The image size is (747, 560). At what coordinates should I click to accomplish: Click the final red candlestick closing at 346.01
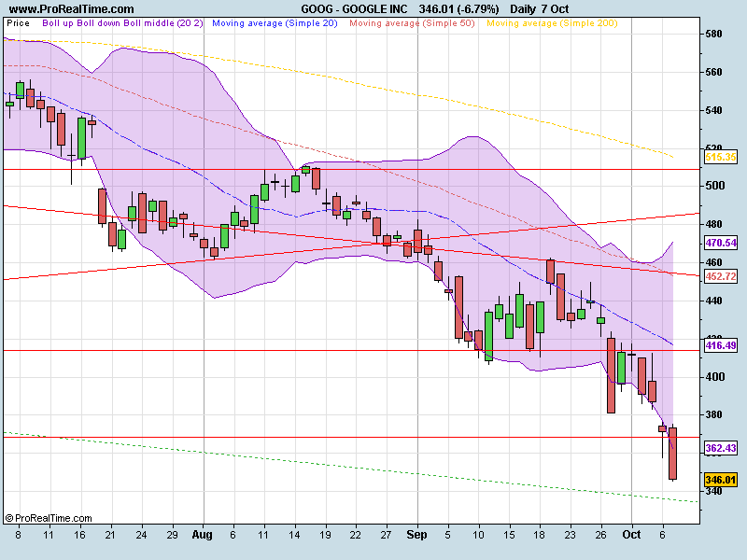672,454
